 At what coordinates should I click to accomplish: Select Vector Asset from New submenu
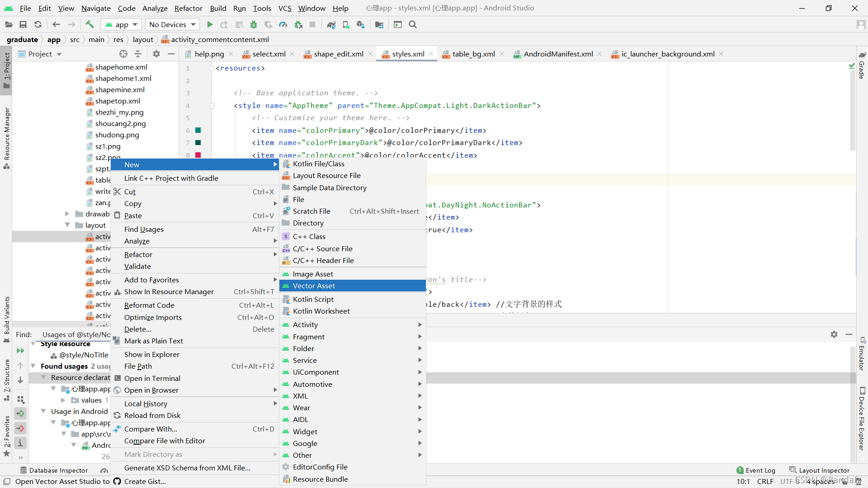pyautogui.click(x=353, y=286)
